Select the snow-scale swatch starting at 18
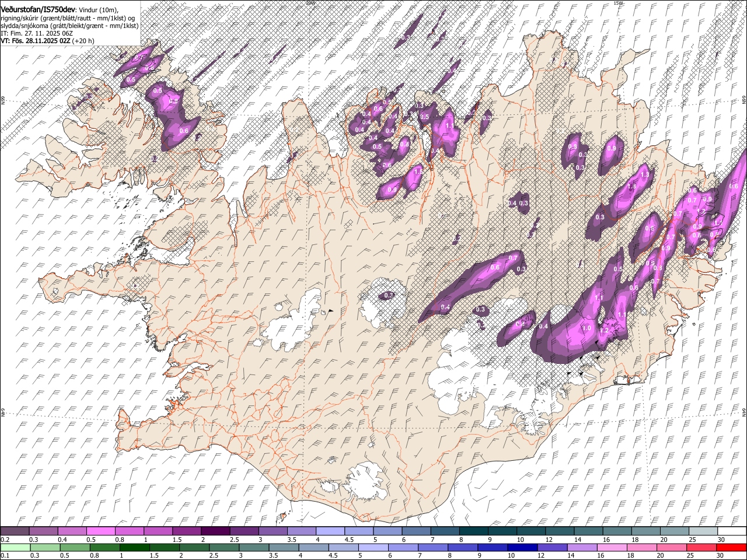The height and width of the screenshot is (560, 747). coord(645,531)
